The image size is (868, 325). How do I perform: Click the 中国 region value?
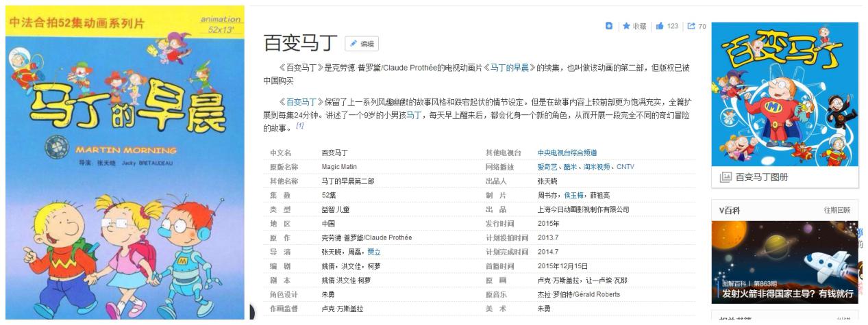coord(328,223)
